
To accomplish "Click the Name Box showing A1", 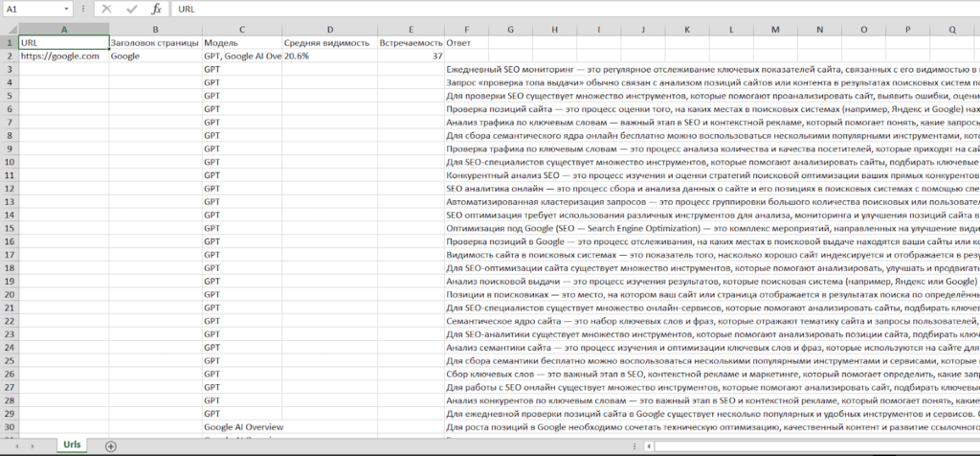I will point(33,9).
